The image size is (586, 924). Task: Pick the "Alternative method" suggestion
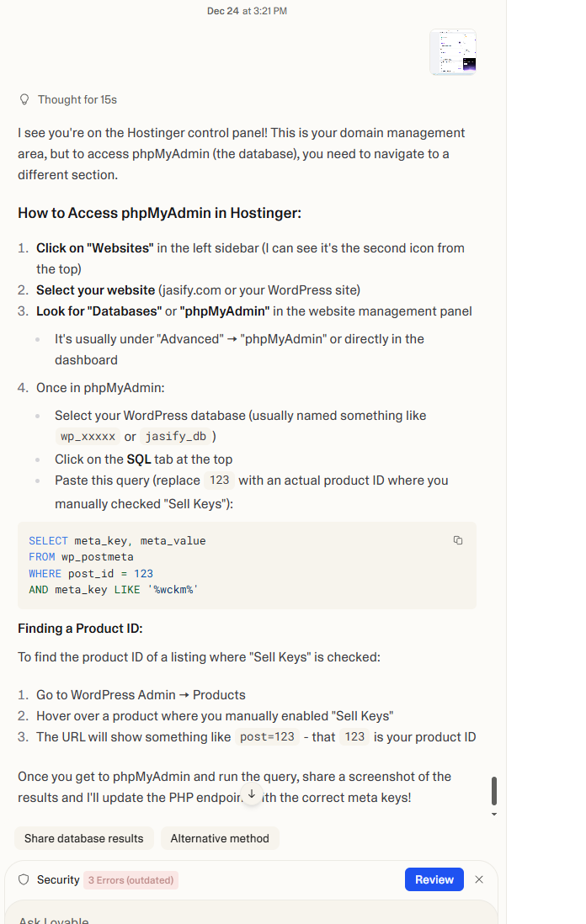coord(220,838)
